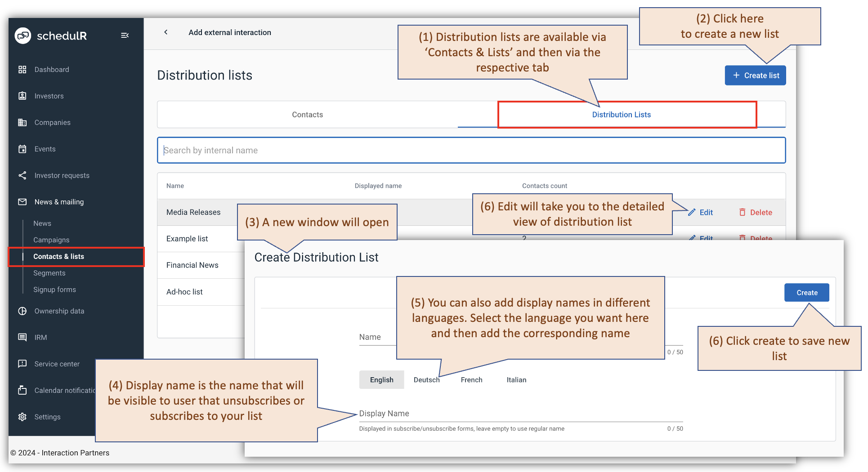Open News & mailing envelope icon

click(x=22, y=202)
